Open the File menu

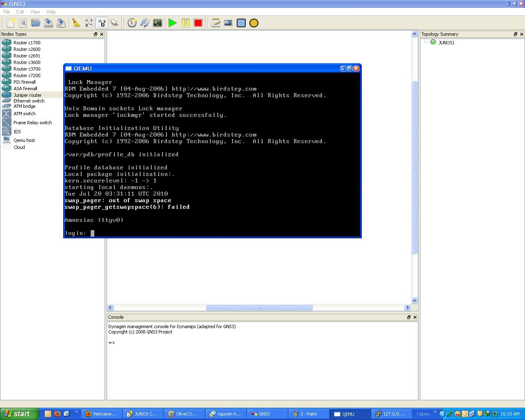pyautogui.click(x=7, y=12)
